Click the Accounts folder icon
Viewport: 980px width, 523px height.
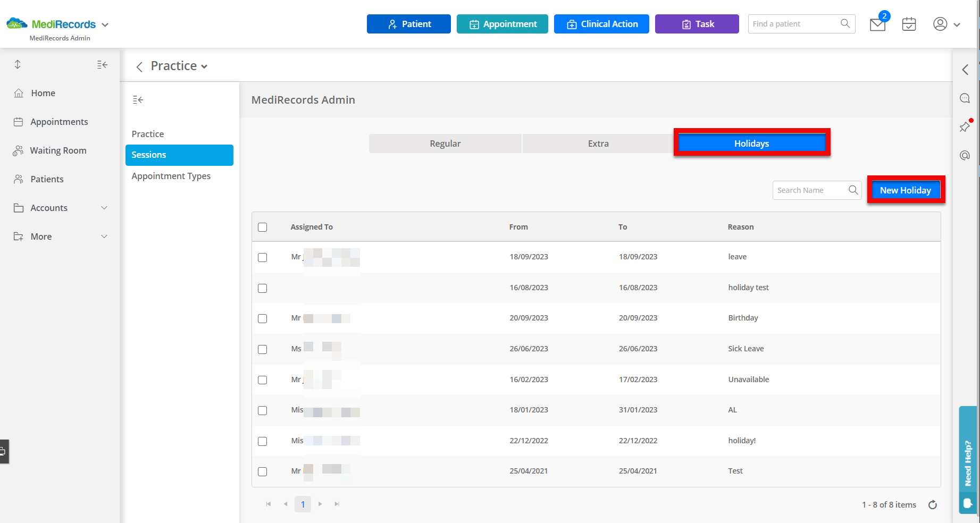[19, 208]
